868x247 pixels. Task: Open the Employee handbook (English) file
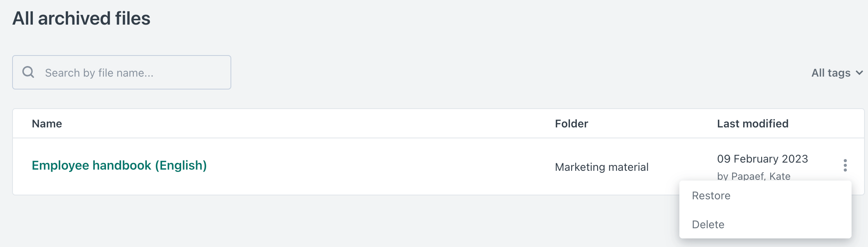pyautogui.click(x=119, y=165)
